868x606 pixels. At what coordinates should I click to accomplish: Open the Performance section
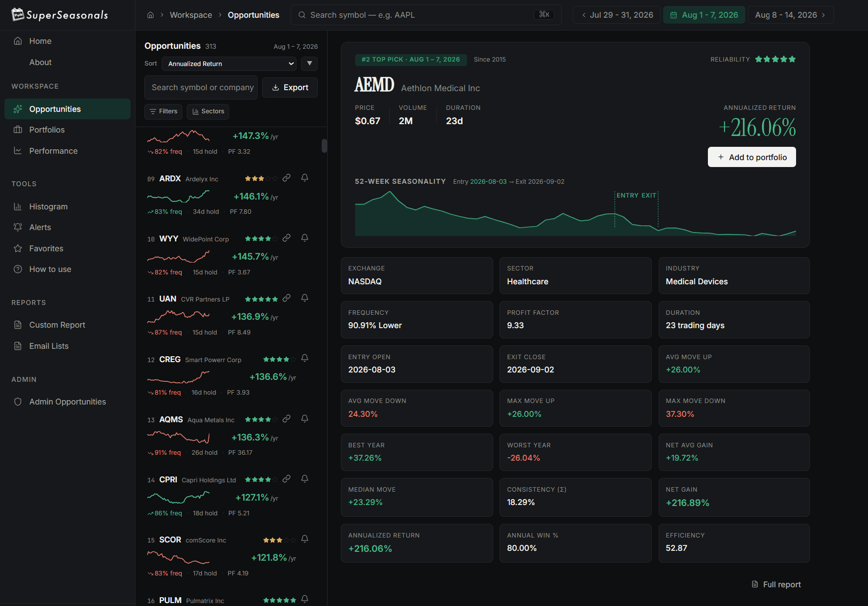[67, 151]
